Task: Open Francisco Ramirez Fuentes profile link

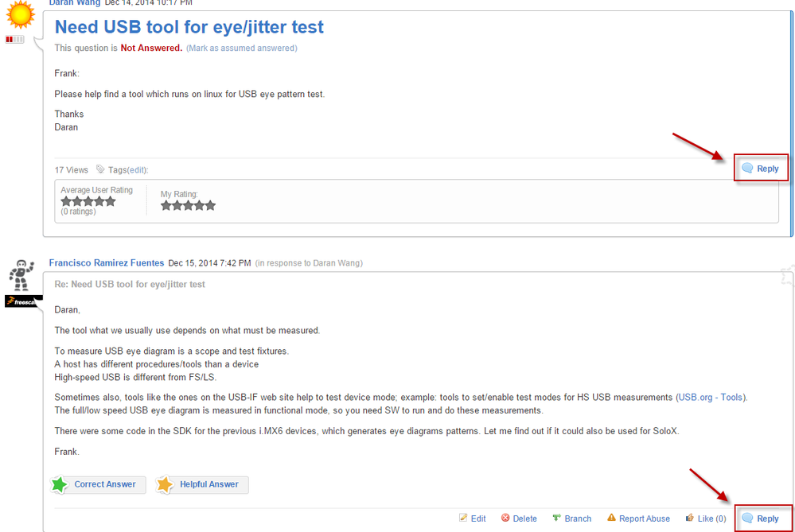Action: (107, 262)
